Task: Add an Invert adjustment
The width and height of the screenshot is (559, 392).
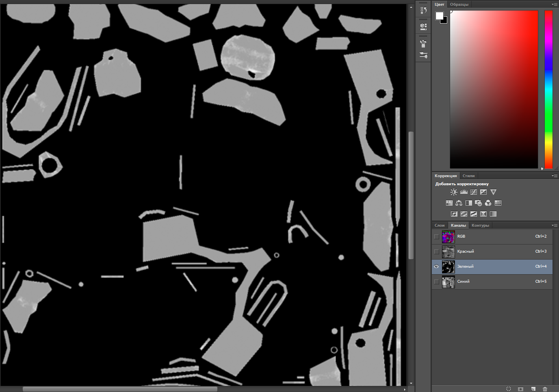Action: (454, 214)
